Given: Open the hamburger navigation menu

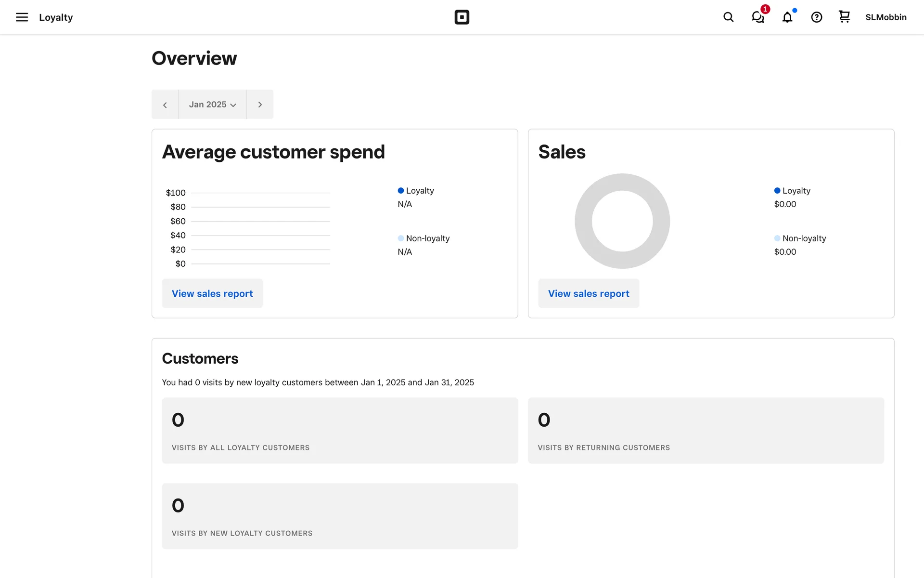Looking at the screenshot, I should coord(22,17).
